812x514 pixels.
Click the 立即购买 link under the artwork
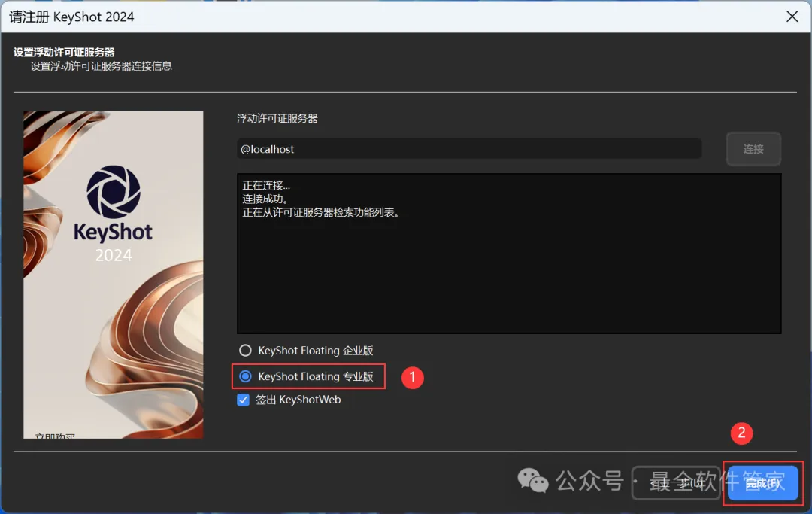(55, 436)
